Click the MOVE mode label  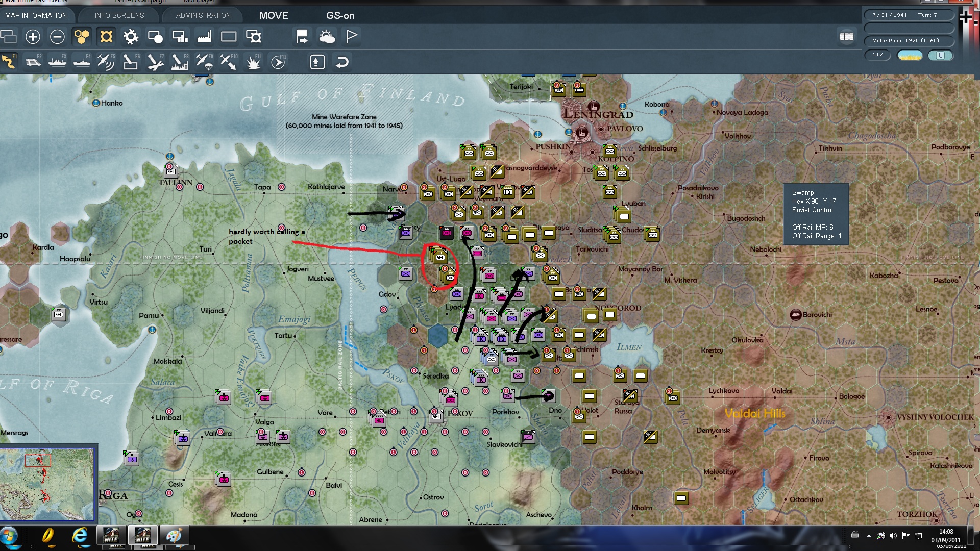(274, 15)
